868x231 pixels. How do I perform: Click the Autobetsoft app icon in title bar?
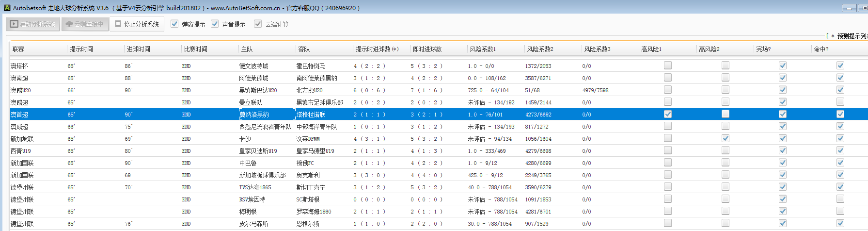7,8
